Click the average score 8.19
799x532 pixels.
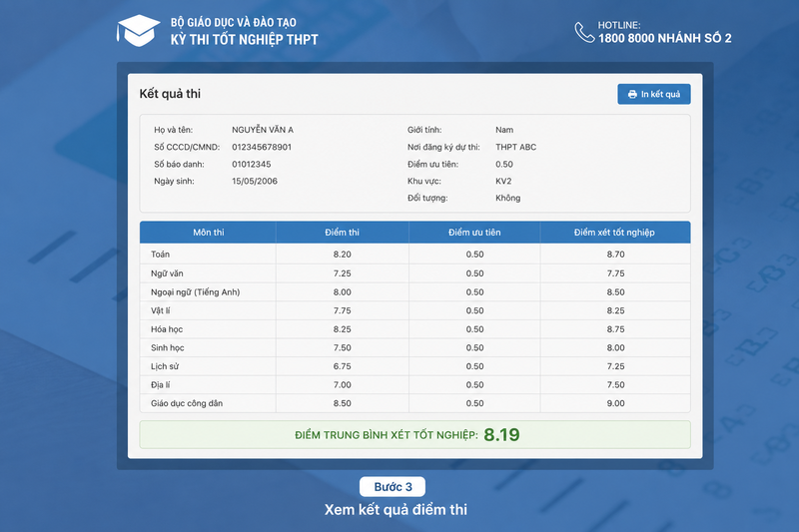tap(501, 435)
